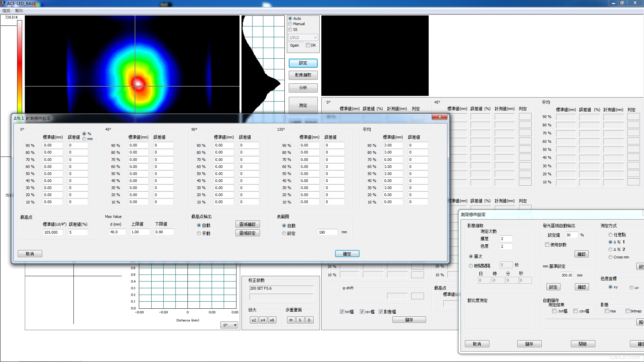This screenshot has height=362, width=644.
Task: Click the M multi-screen button
Action: (x=291, y=320)
